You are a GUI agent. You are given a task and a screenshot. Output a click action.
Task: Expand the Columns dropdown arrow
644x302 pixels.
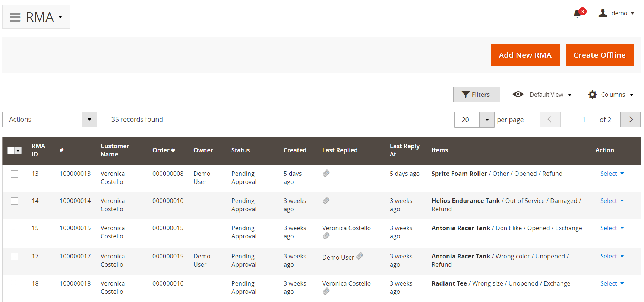tap(632, 95)
